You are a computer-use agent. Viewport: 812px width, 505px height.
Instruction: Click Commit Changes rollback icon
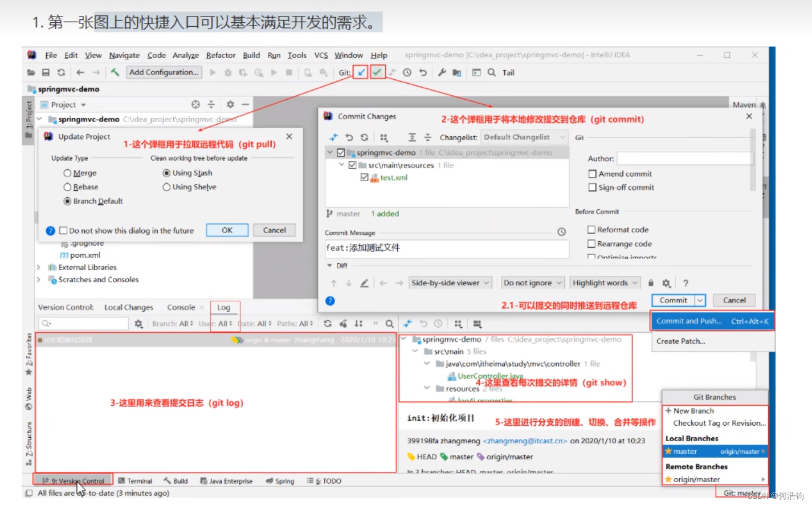(349, 137)
